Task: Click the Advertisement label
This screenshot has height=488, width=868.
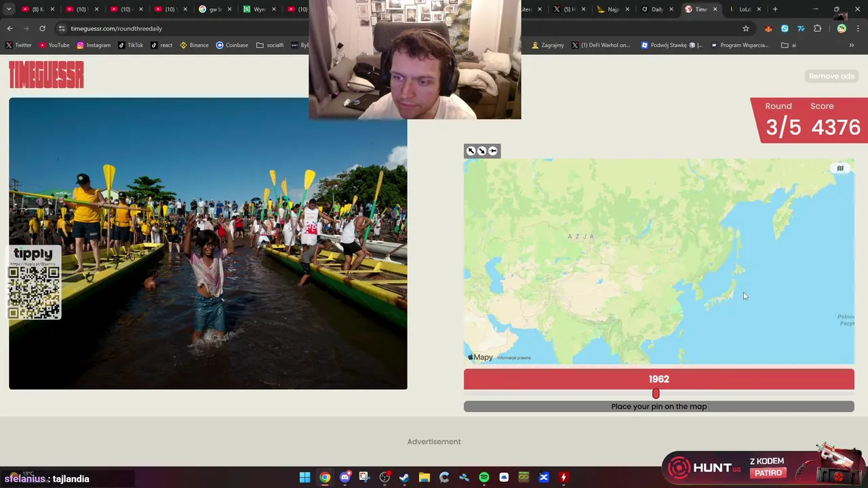Action: click(x=434, y=441)
